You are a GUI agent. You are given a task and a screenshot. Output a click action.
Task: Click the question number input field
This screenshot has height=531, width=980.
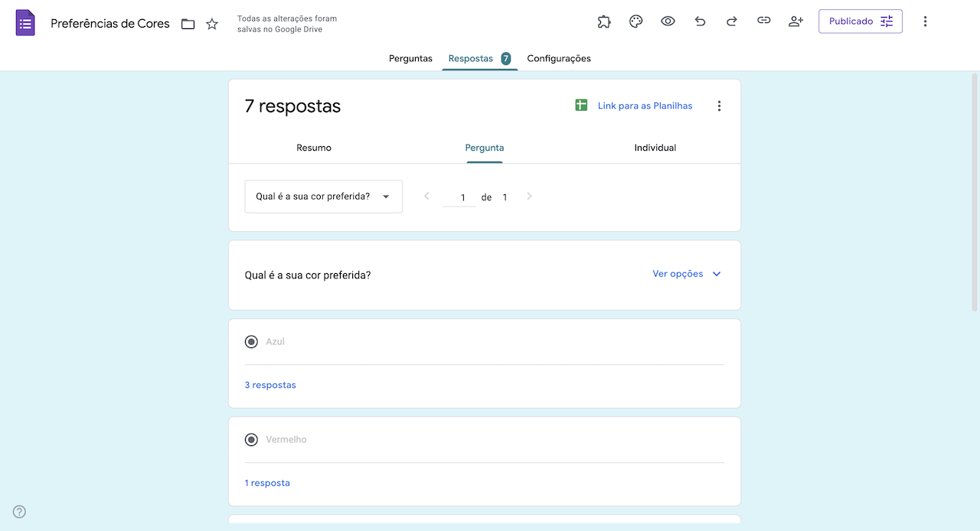pos(459,197)
